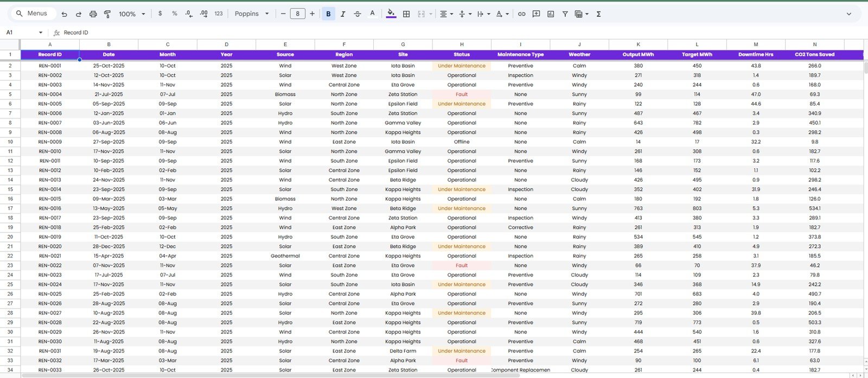868x378 pixels.
Task: Click cell REN-0004
Action: pos(50,94)
